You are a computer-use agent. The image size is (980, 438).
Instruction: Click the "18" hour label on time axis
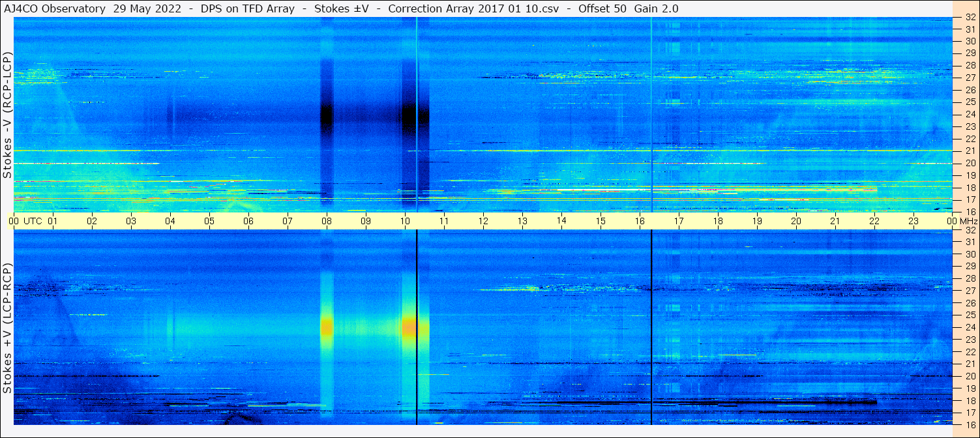point(718,221)
